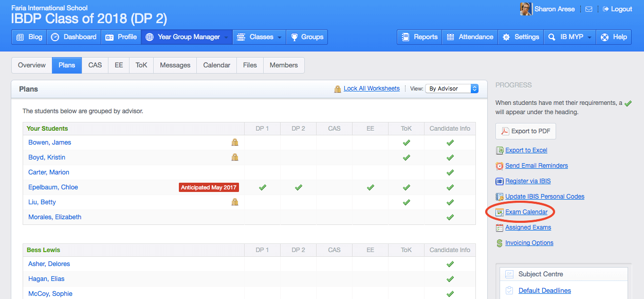Click the Assigned Exams calendar icon
Viewport: 644px width, 299px height.
click(x=500, y=227)
